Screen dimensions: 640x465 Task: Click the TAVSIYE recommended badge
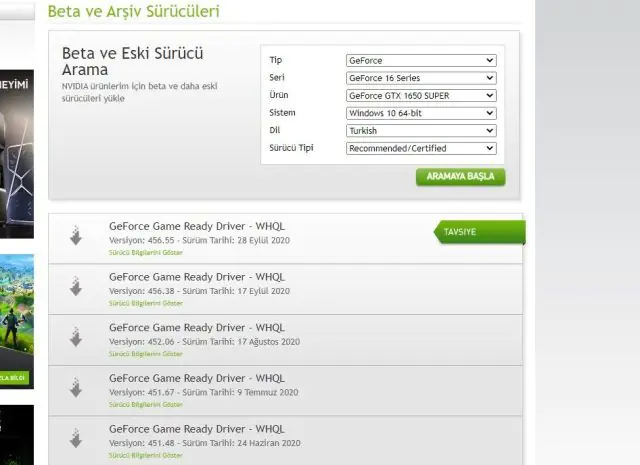[x=480, y=232]
